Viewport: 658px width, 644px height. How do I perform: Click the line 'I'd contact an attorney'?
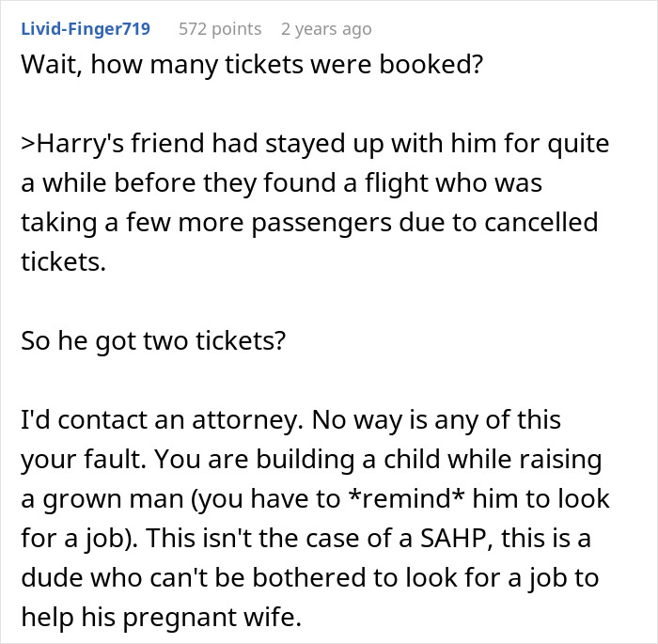tap(290, 419)
